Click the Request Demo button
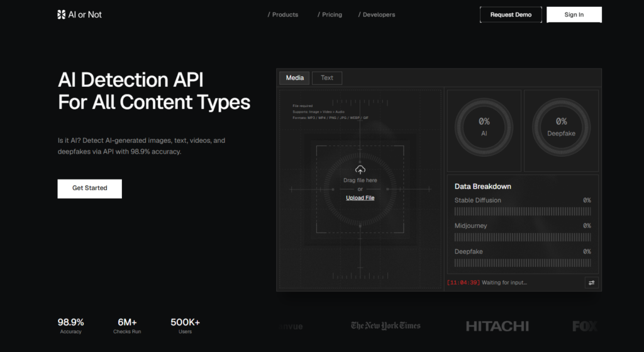 tap(511, 15)
